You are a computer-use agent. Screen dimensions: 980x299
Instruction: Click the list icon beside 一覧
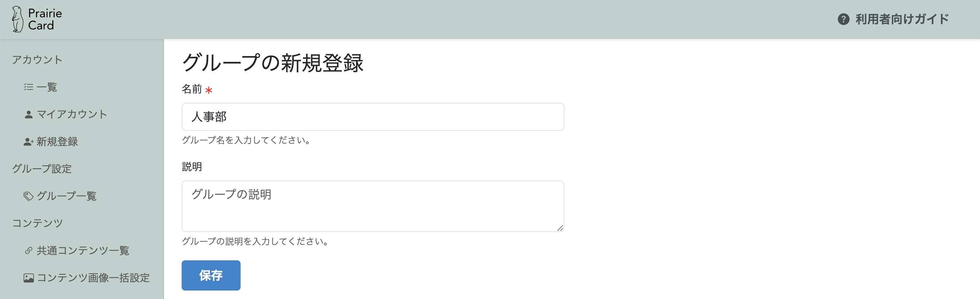[x=28, y=87]
